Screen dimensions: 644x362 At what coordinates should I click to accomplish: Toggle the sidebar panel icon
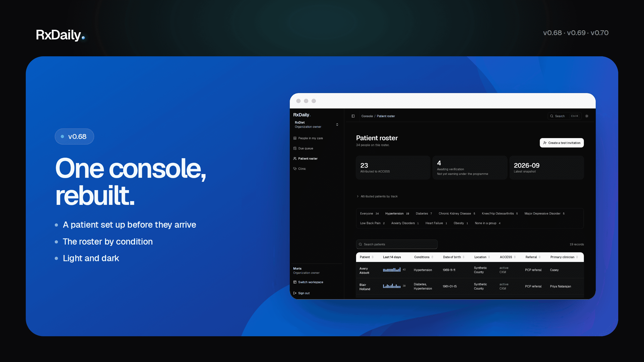[353, 116]
